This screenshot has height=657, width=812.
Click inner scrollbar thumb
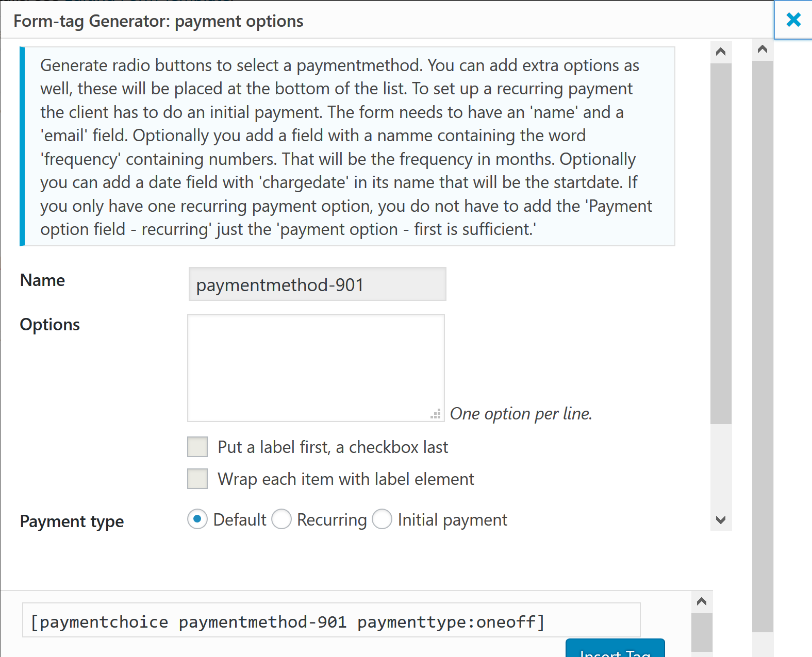tap(721, 243)
